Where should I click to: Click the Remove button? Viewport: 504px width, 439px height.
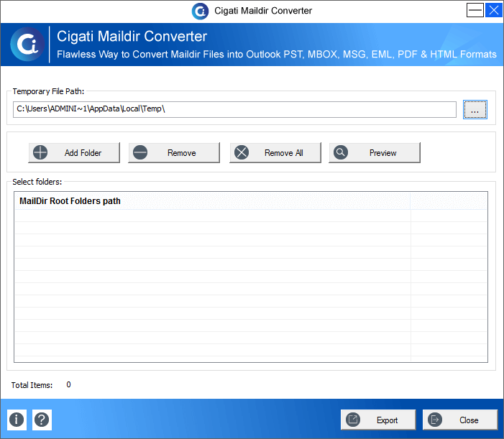(174, 152)
